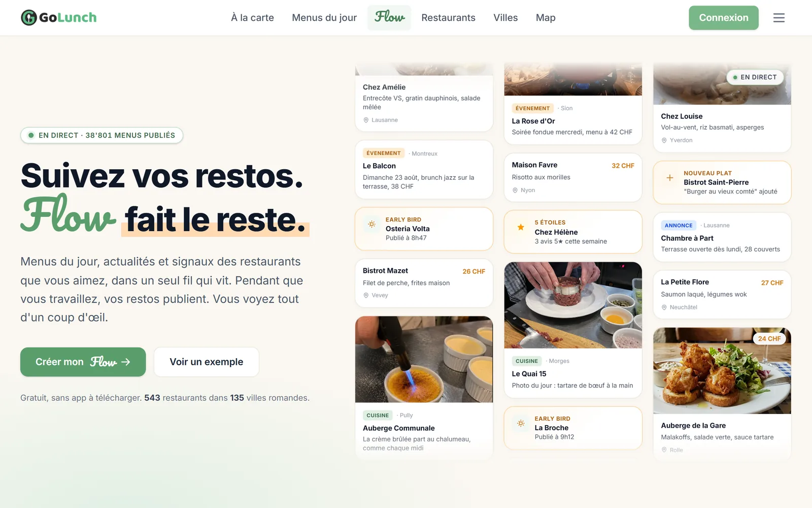This screenshot has width=812, height=508.
Task: Click the Maison Favre title
Action: click(x=534, y=165)
